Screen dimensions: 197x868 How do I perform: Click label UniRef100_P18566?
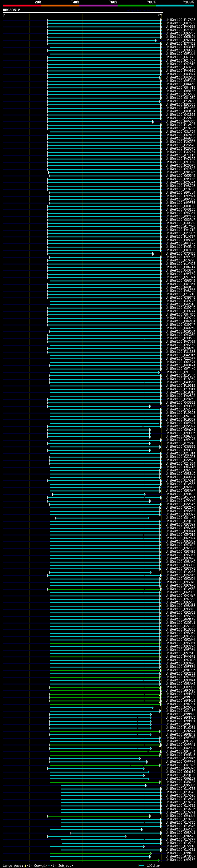point(180,629)
